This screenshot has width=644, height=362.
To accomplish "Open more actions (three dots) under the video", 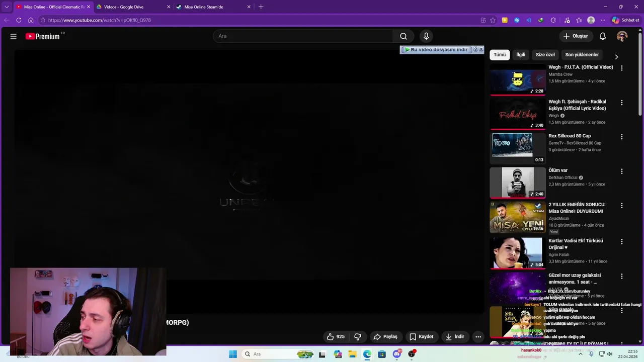I will tap(478, 337).
